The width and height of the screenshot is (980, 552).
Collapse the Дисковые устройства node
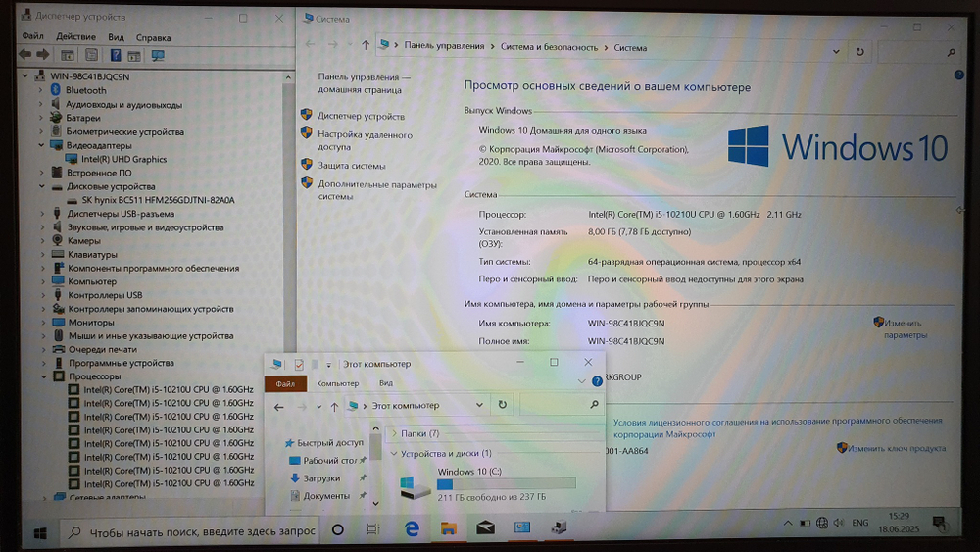[42, 186]
